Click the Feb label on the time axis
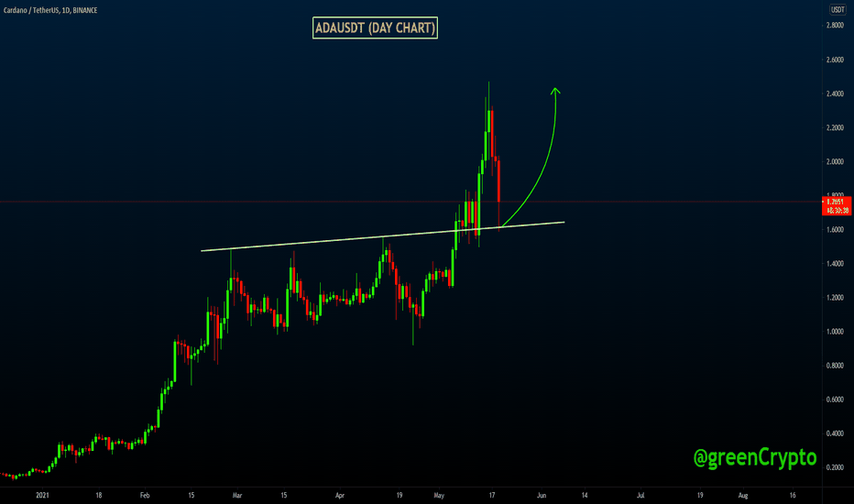Image resolution: width=854 pixels, height=504 pixels. tap(145, 495)
